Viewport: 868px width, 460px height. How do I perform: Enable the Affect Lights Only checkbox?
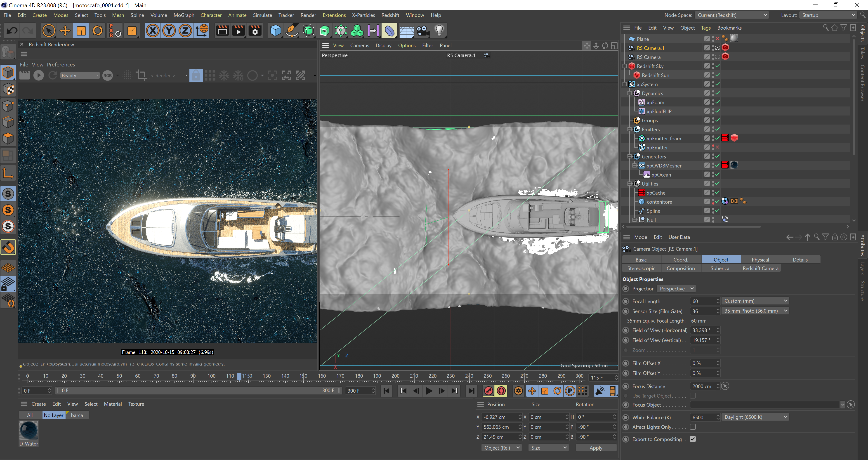tap(693, 427)
